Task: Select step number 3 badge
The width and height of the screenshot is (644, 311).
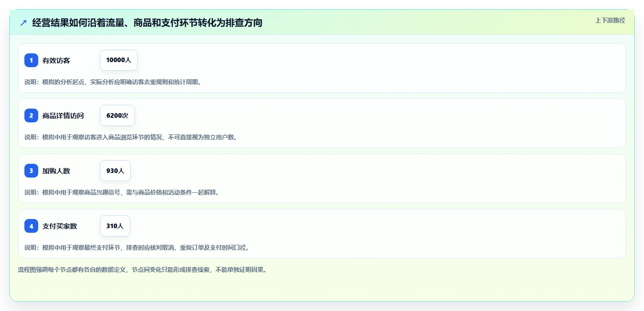Action: (x=31, y=171)
